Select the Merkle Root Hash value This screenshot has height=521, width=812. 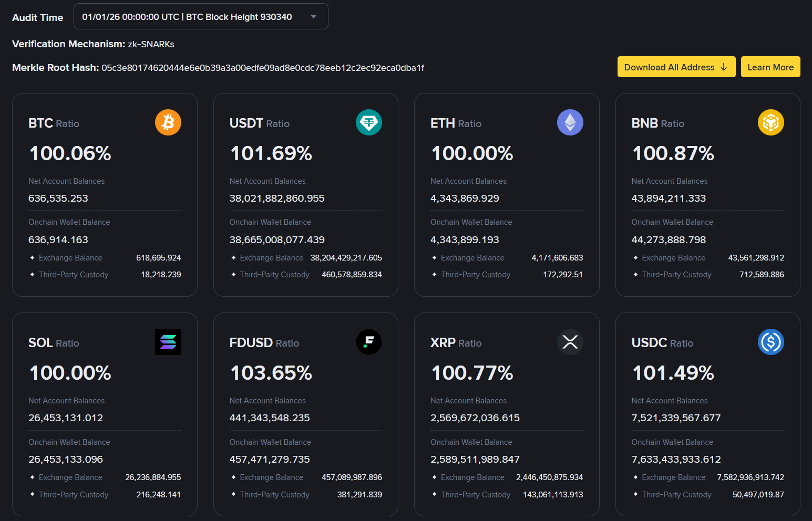(263, 68)
